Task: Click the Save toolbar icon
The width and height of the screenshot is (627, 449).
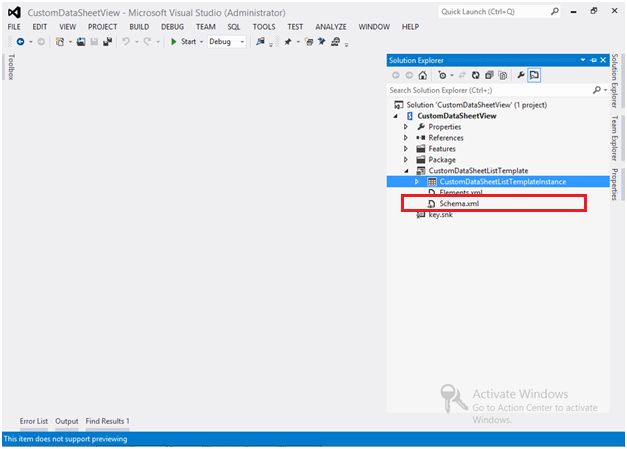Action: coord(94,42)
